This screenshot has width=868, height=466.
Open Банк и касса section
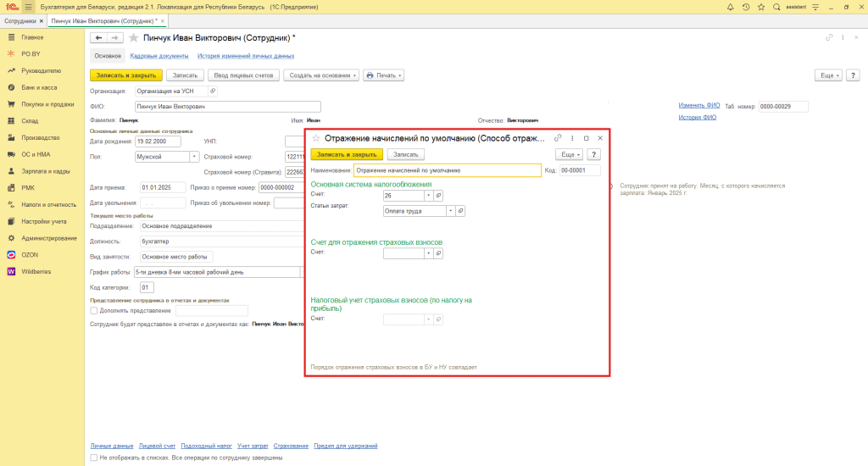(x=39, y=87)
